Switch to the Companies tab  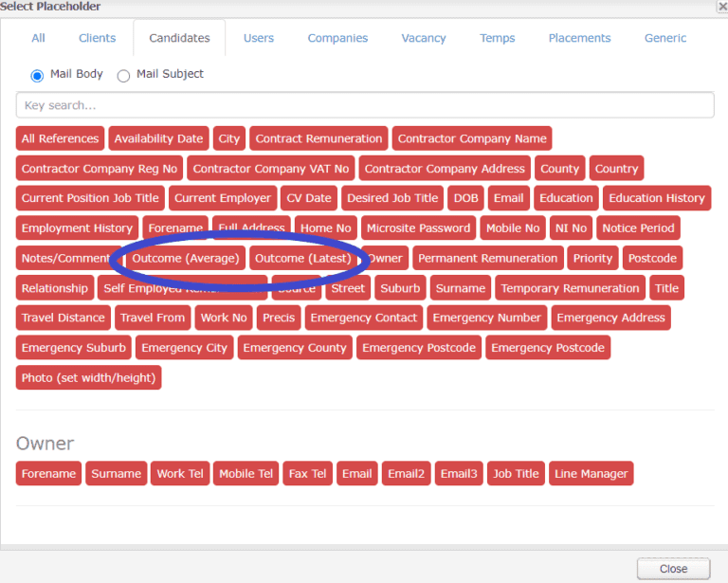tap(337, 38)
